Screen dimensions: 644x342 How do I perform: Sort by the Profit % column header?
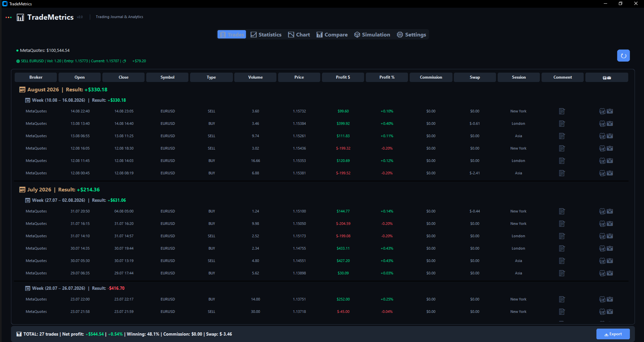pyautogui.click(x=387, y=77)
